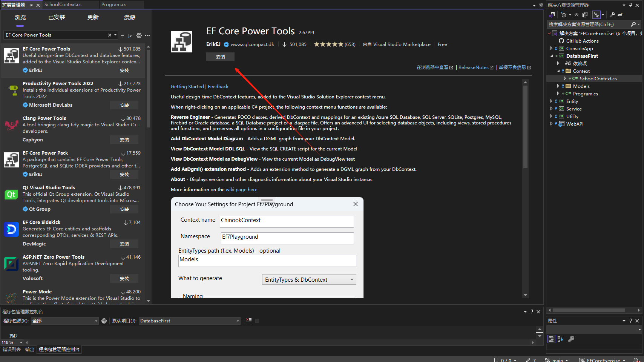Open 在浏览器中查看 view in browser link
The height and width of the screenshot is (362, 644).
coord(435,67)
